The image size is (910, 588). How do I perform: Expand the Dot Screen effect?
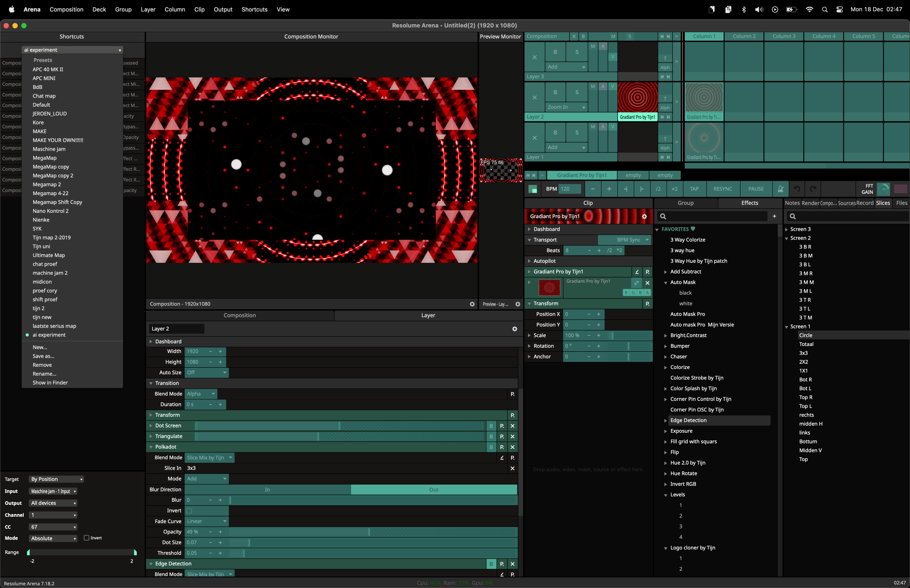pos(151,426)
